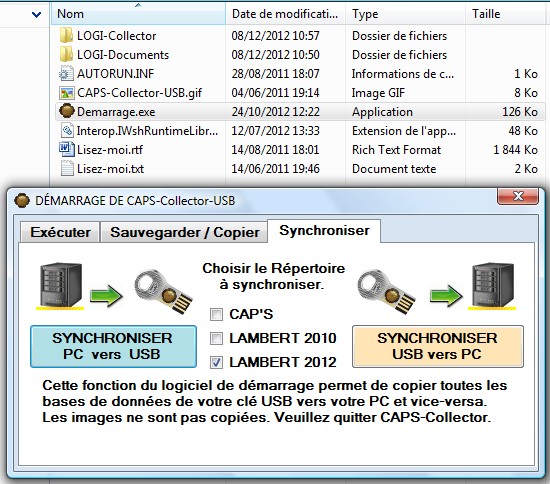
Task: Click the 126 Ko size value
Action: [x=520, y=112]
